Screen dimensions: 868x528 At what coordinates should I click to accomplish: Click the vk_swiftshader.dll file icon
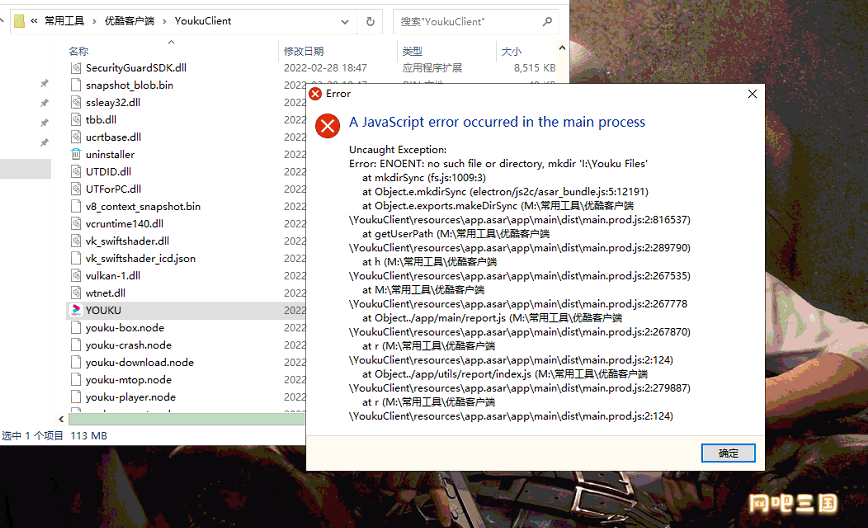point(76,241)
